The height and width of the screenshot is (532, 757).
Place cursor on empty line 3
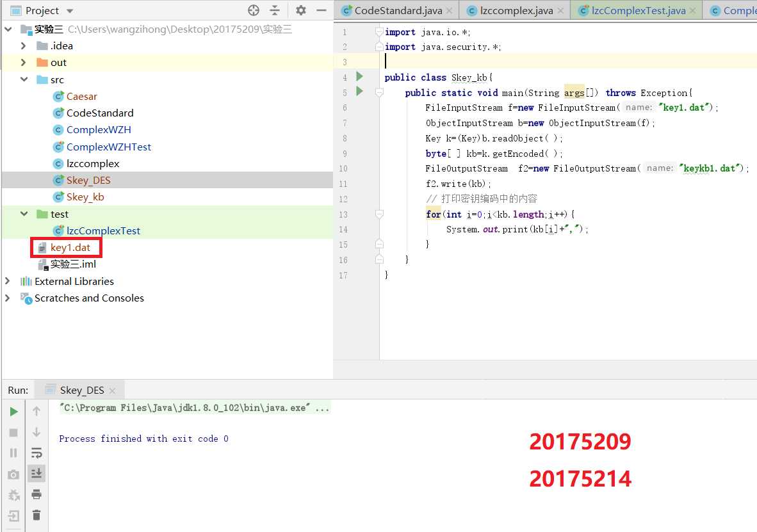coord(568,62)
